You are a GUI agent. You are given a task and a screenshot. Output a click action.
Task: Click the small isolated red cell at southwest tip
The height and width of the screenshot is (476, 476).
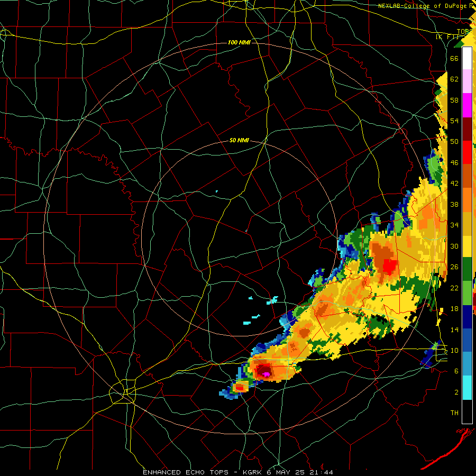240,388
